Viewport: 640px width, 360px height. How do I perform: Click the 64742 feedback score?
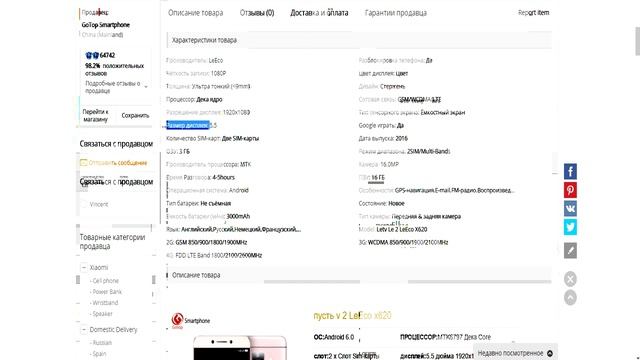[107, 55]
